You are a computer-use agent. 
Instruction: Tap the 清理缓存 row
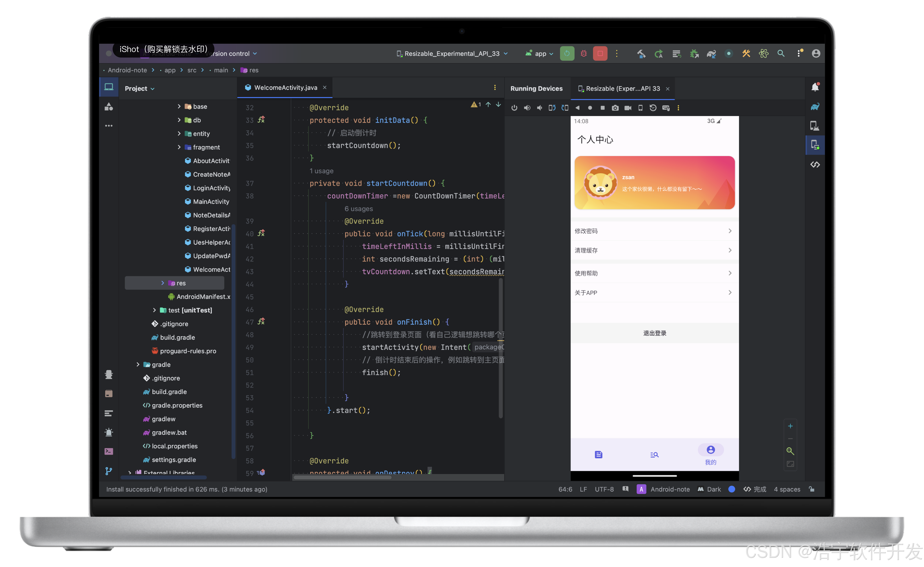[655, 251]
